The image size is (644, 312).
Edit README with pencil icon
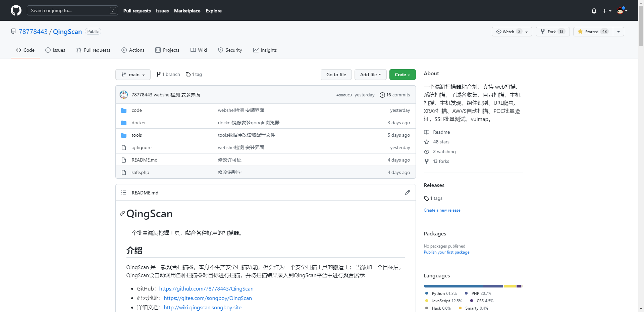click(x=408, y=192)
